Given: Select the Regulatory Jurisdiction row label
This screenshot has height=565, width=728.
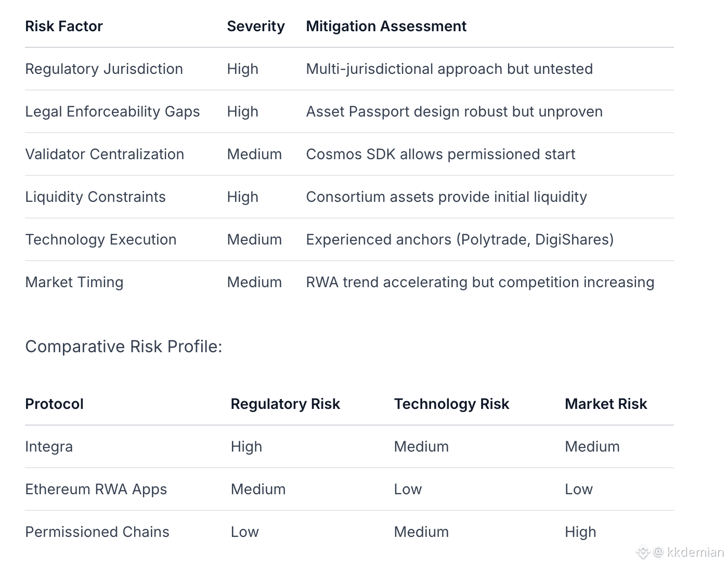Looking at the screenshot, I should click(104, 69).
